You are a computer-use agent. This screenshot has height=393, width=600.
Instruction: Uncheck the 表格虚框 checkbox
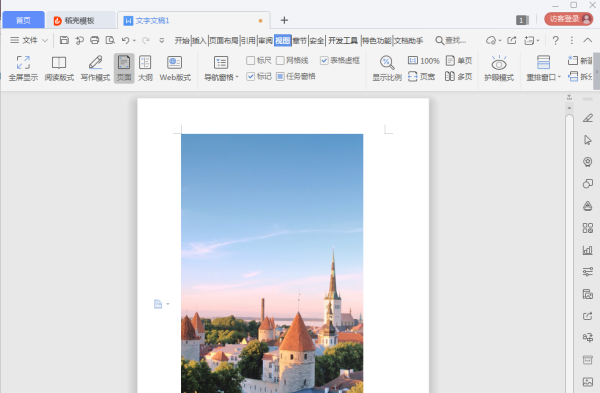point(324,60)
